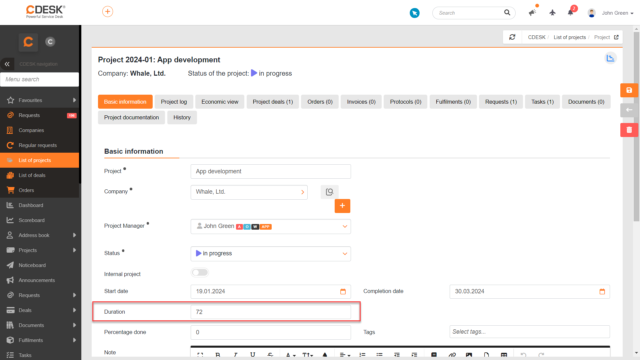Image resolution: width=640 pixels, height=360 pixels.
Task: Open the Start date calendar icon
Action: 343,291
